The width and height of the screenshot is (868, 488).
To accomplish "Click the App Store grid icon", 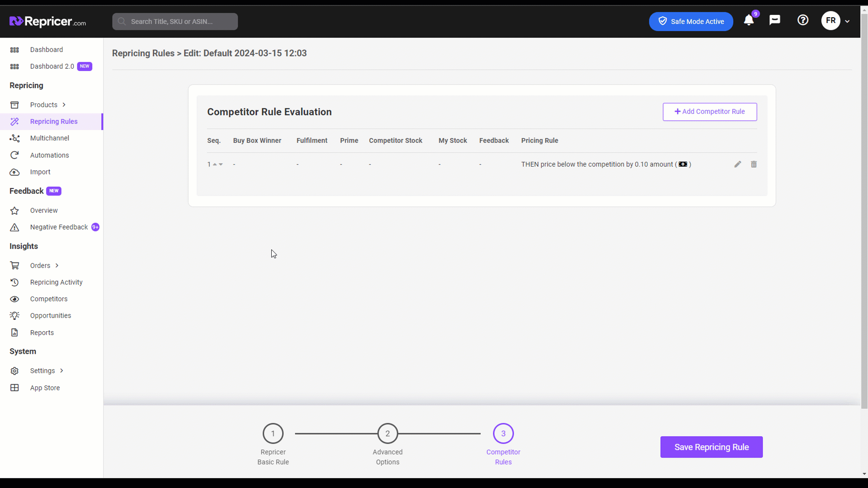I will (14, 388).
